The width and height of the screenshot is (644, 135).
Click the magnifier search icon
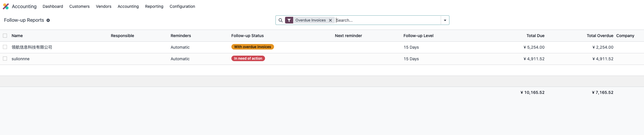coord(280,20)
